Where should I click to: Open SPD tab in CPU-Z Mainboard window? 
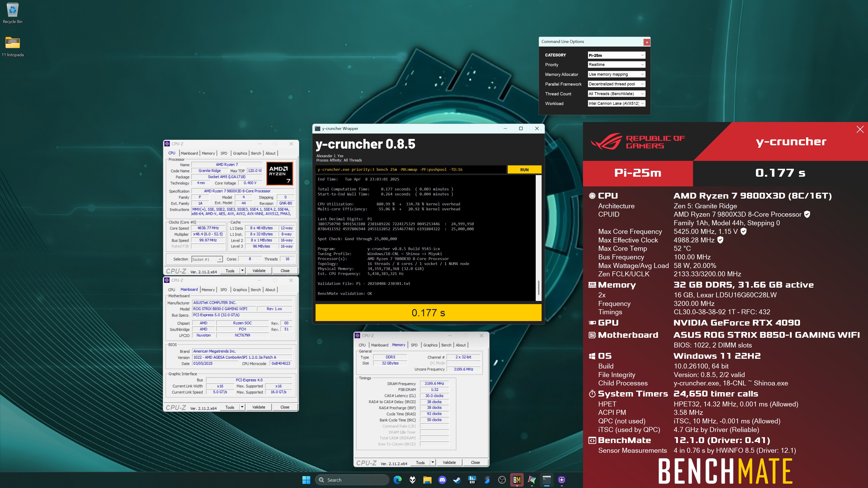click(x=223, y=290)
